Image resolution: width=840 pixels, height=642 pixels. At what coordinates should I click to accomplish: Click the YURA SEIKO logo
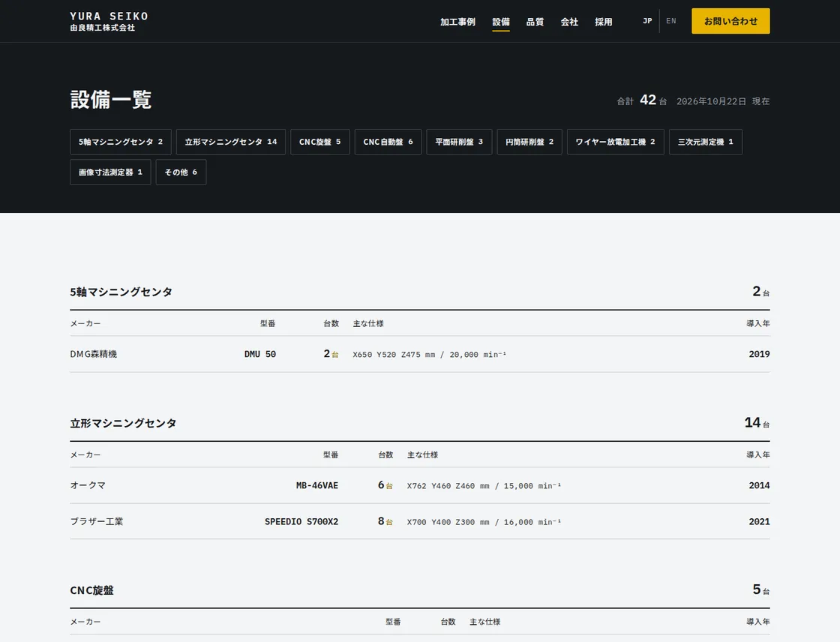[109, 22]
